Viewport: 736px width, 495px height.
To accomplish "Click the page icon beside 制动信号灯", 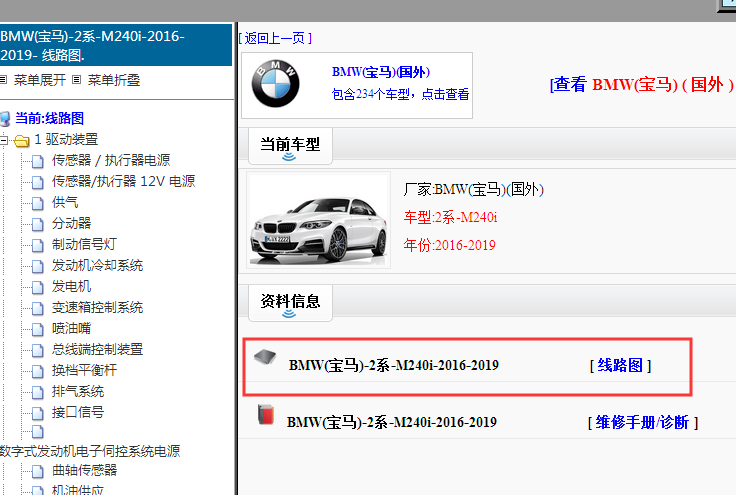I will [38, 245].
